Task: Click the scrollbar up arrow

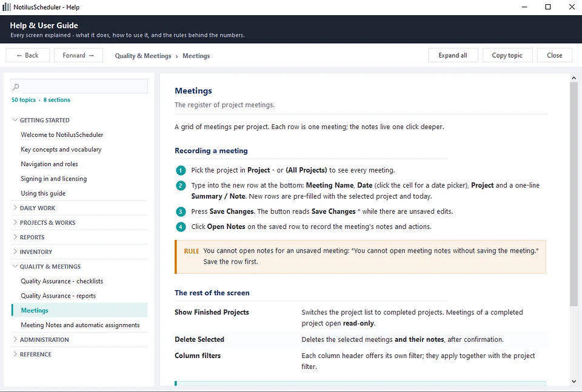Action: (x=574, y=78)
